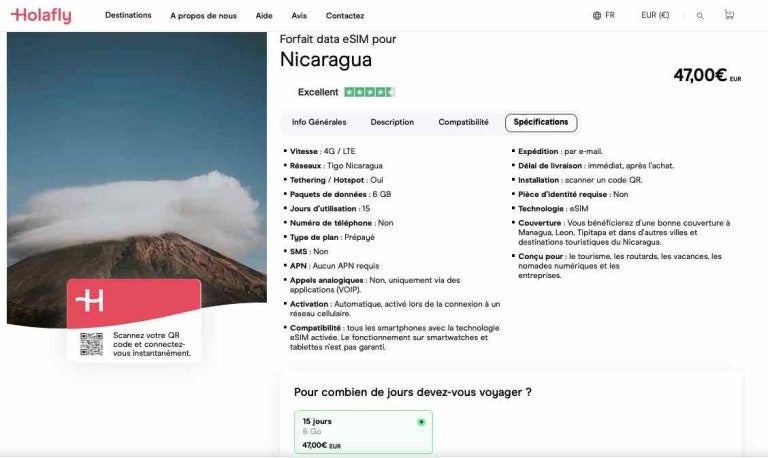Screen dimensions: 768x458
Task: Switch to the Description tab
Action: [392, 122]
